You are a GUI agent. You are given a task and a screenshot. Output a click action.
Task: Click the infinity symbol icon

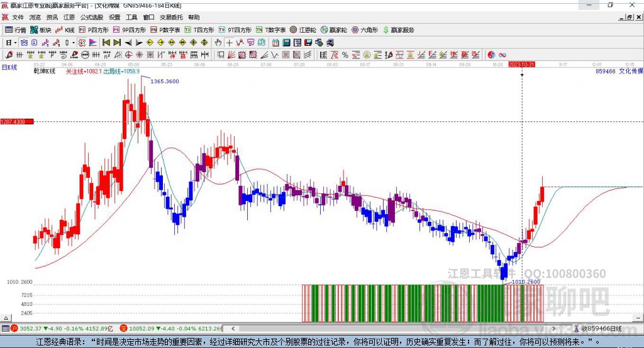(x=502, y=55)
